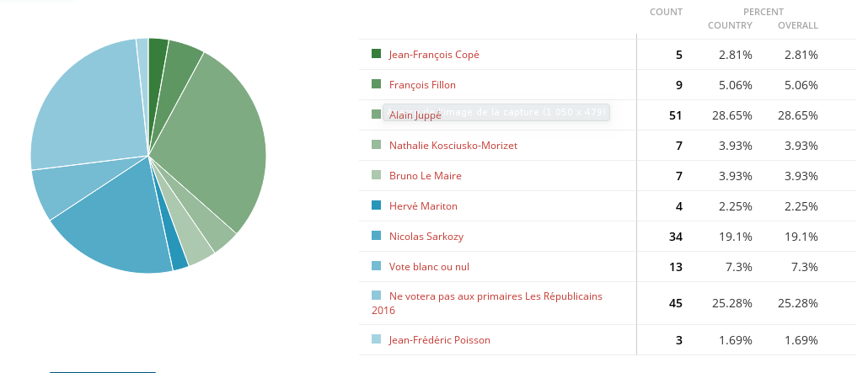Click Vote blanc ou nul color square
Viewport: 868px width, 373px height.
click(x=376, y=266)
